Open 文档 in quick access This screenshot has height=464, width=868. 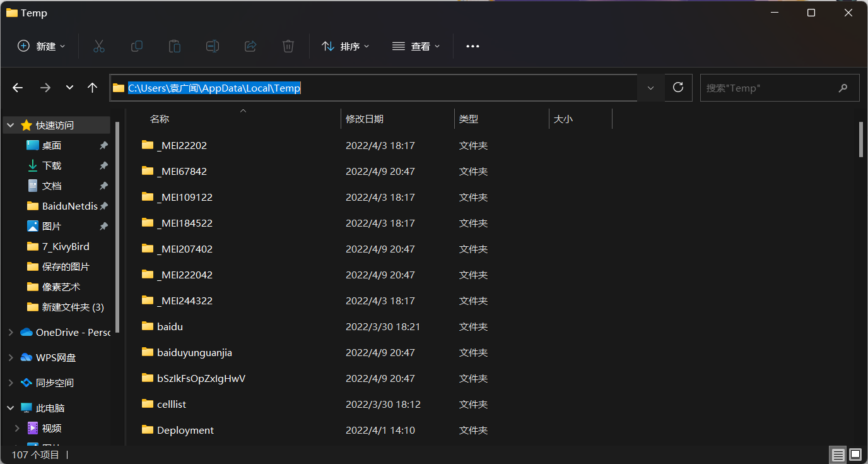[x=52, y=186]
